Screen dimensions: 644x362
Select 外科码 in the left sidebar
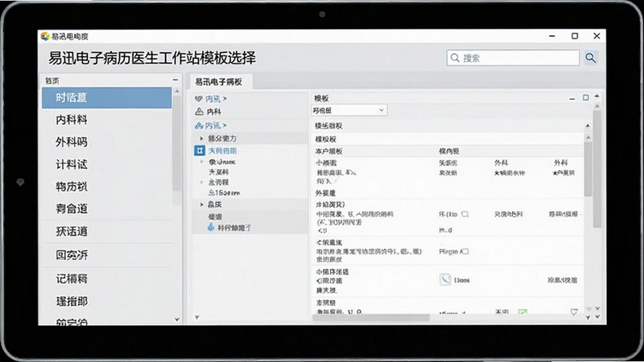pyautogui.click(x=72, y=142)
